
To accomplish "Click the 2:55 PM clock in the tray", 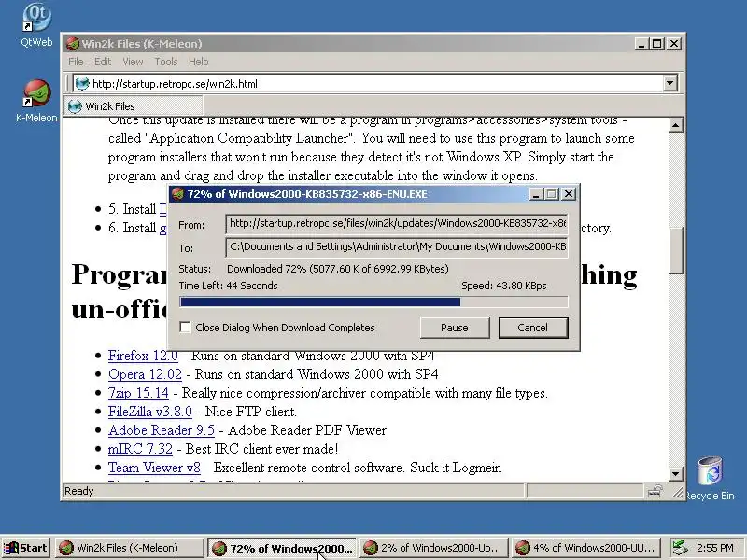I will click(x=714, y=548).
